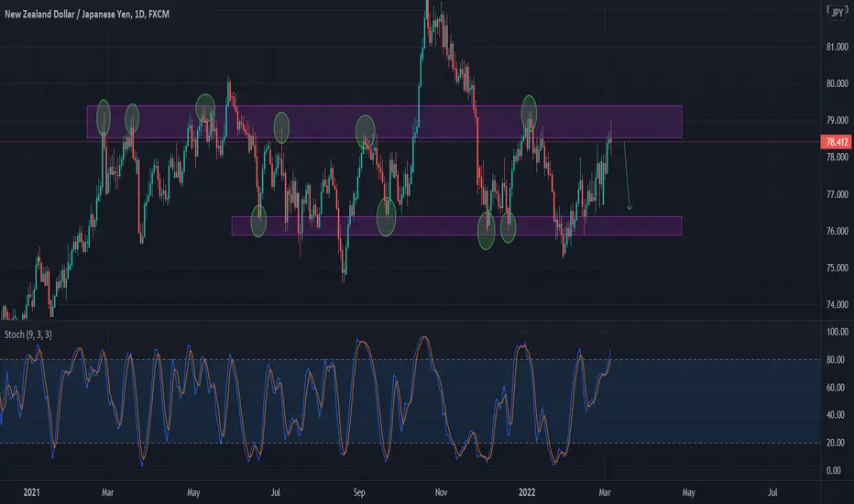Click the Sep label on the time axis
Screen dimensions: 854x504
coord(359,493)
